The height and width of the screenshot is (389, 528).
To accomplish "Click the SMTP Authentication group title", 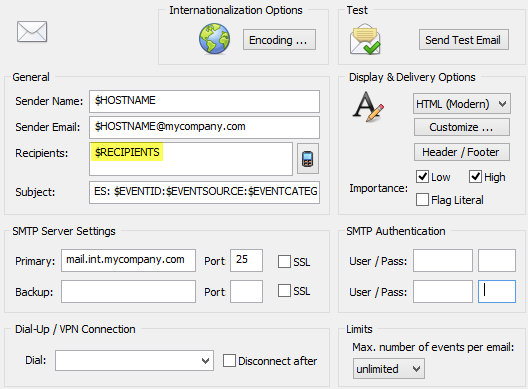I will click(396, 231).
